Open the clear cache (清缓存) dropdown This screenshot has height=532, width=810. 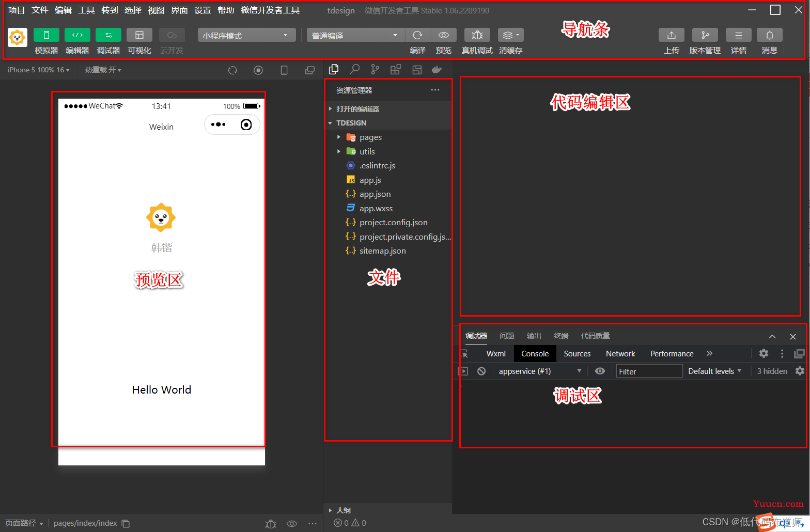511,35
